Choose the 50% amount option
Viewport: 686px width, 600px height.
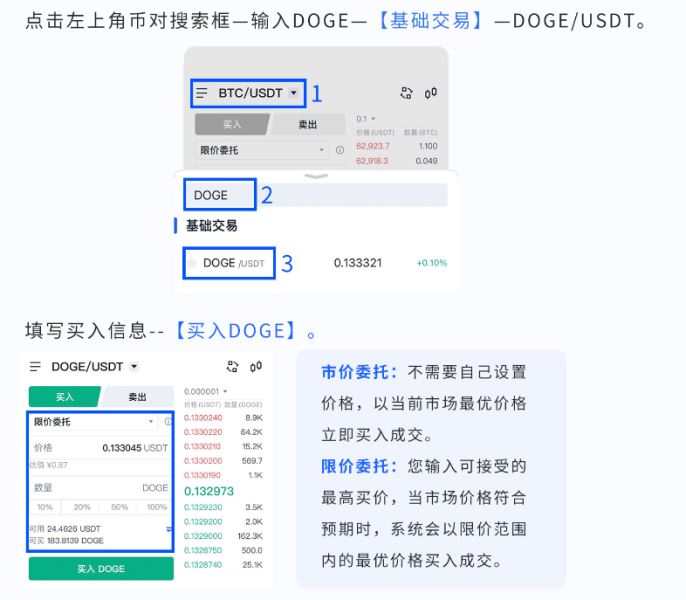[120, 507]
